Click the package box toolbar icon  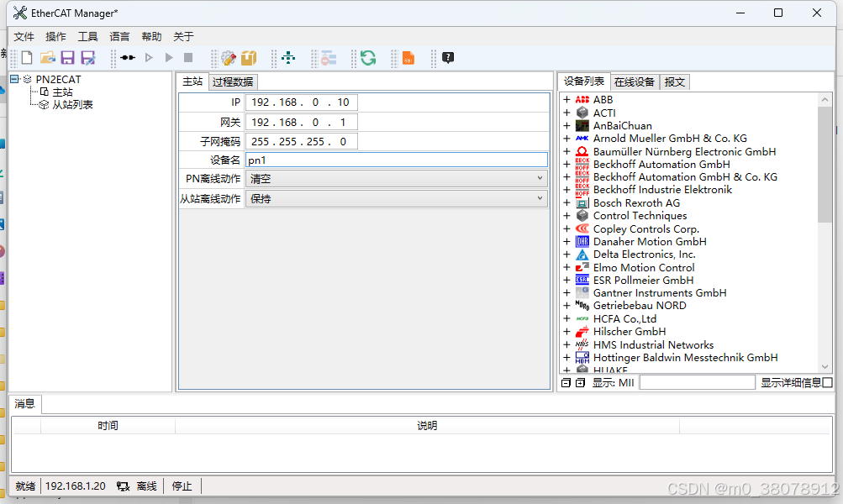coord(249,57)
